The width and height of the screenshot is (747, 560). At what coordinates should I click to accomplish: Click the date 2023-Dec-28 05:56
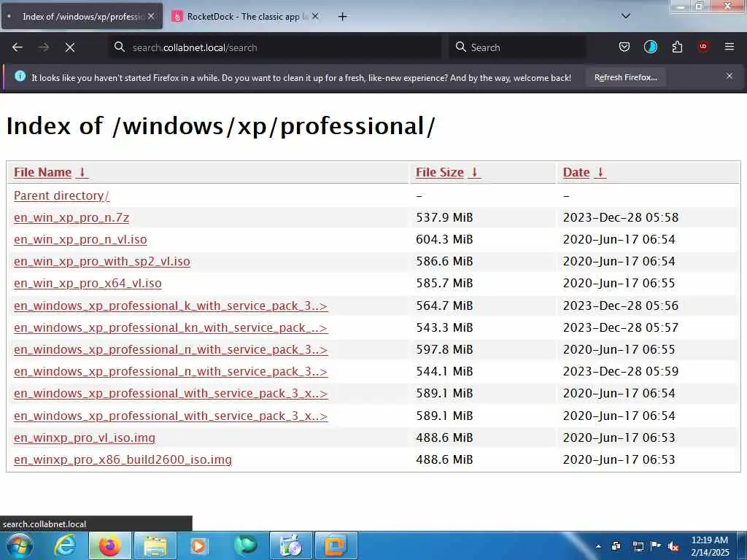(x=621, y=306)
